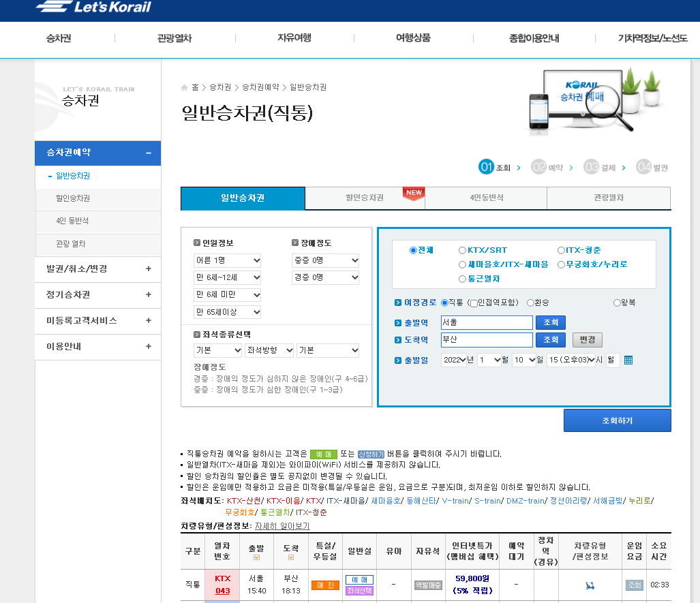This screenshot has width=700, height=603.
Task: Select the ITX-청춘 radio button
Action: click(x=561, y=250)
